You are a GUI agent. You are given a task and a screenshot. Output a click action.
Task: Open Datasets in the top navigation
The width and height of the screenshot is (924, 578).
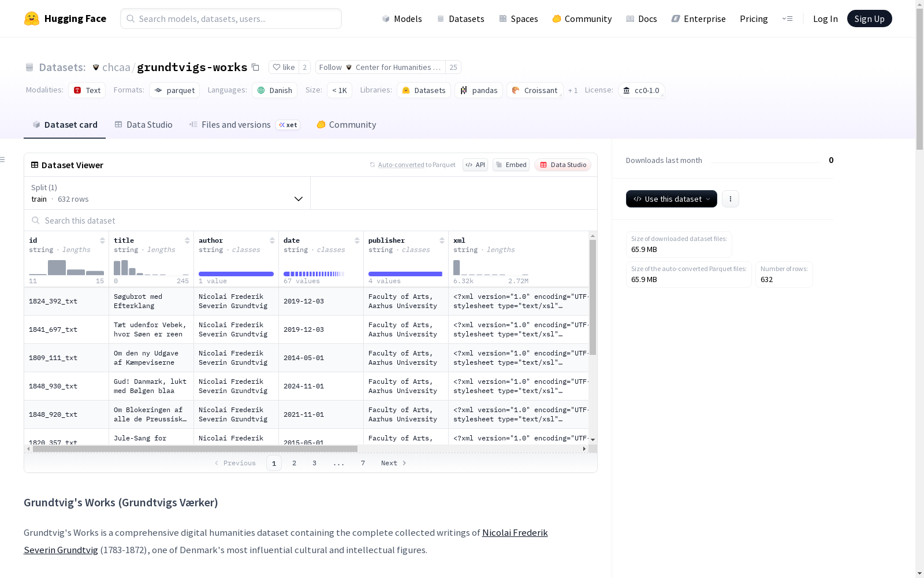pos(460,18)
